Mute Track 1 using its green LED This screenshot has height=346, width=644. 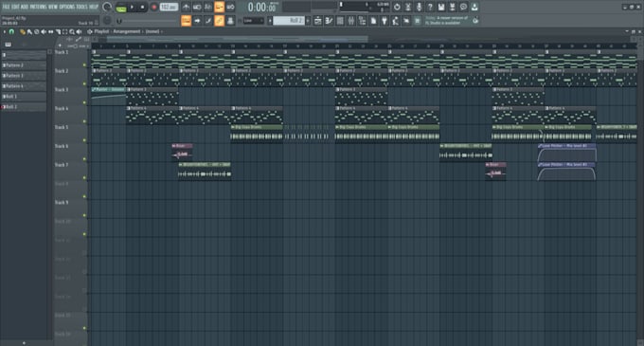(84, 64)
